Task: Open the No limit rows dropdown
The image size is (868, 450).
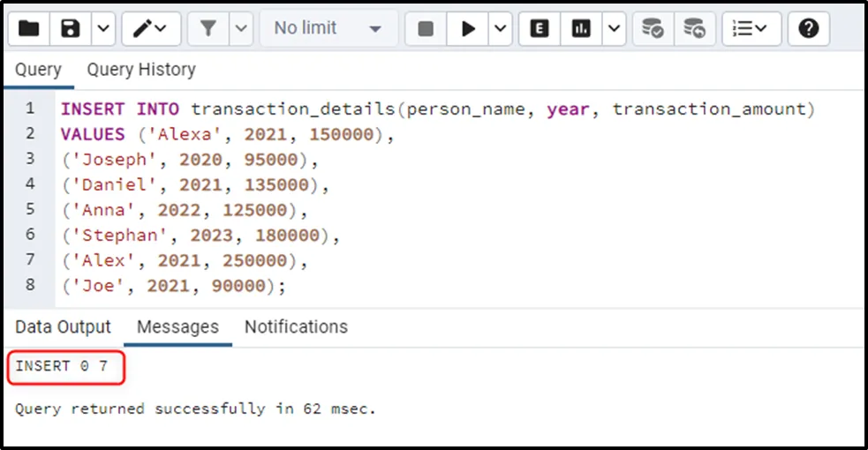Action: point(327,29)
